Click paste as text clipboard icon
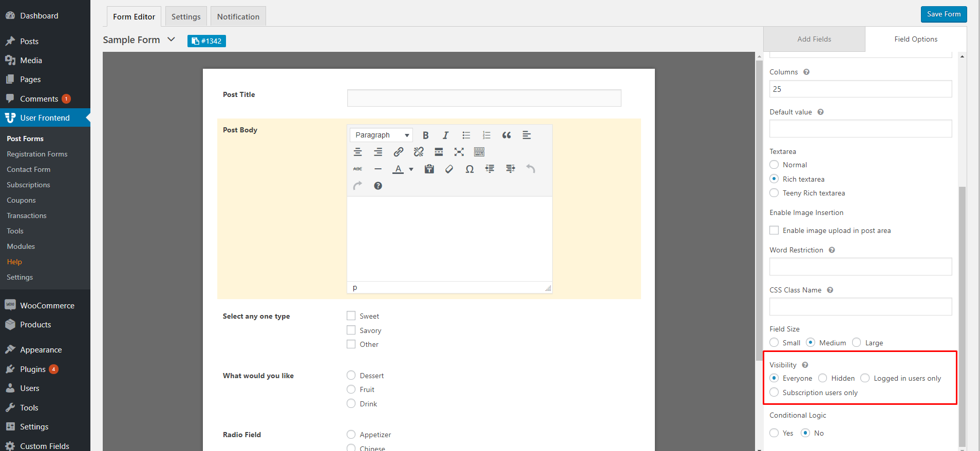The height and width of the screenshot is (451, 980). (x=429, y=169)
